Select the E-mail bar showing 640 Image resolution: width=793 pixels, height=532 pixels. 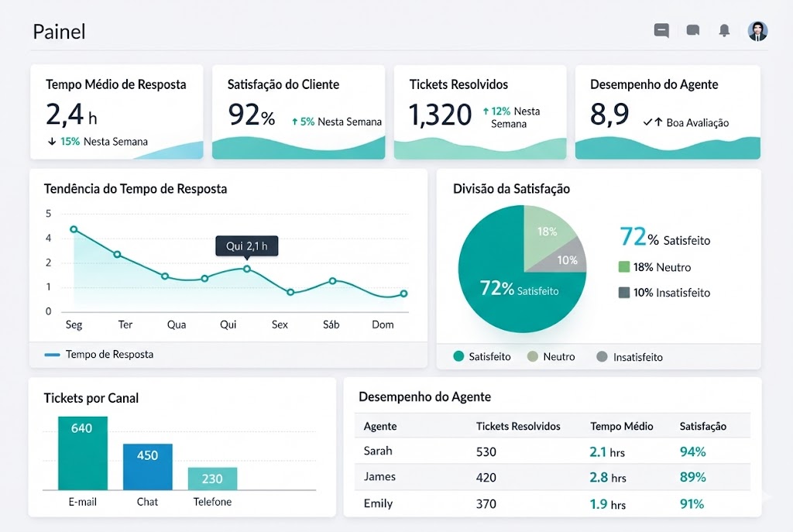point(82,453)
